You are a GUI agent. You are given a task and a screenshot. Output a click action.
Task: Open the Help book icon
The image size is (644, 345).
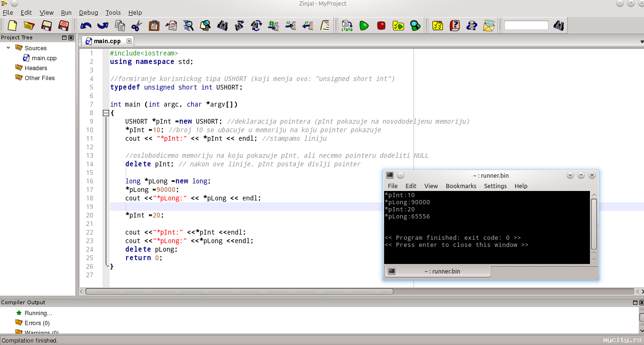[454, 26]
